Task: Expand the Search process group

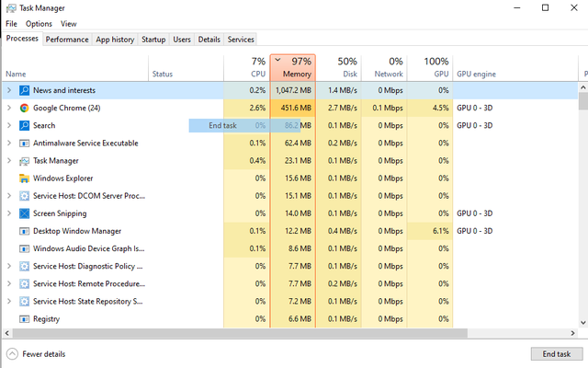Action: click(x=9, y=125)
